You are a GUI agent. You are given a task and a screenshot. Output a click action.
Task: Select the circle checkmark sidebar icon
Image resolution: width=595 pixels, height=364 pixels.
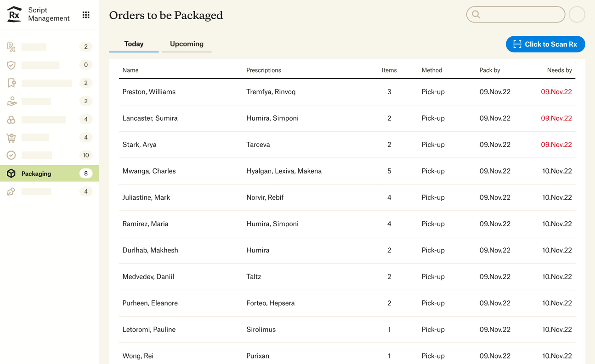pos(11,155)
